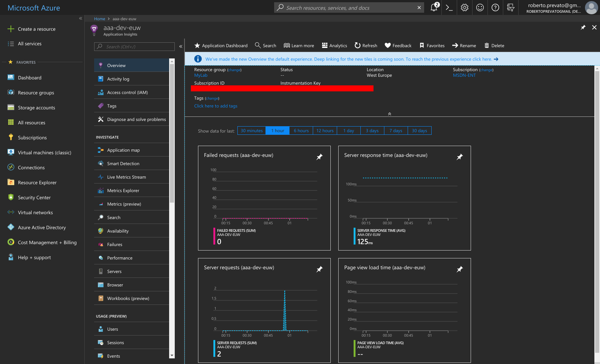Click resource menu scrollbar down arrow
The image size is (600, 364).
172,356
